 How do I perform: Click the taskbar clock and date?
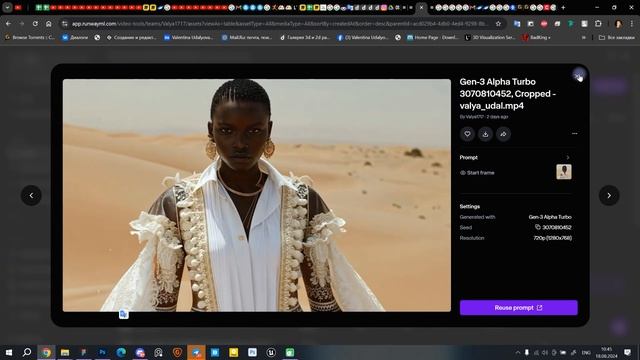[x=607, y=353]
